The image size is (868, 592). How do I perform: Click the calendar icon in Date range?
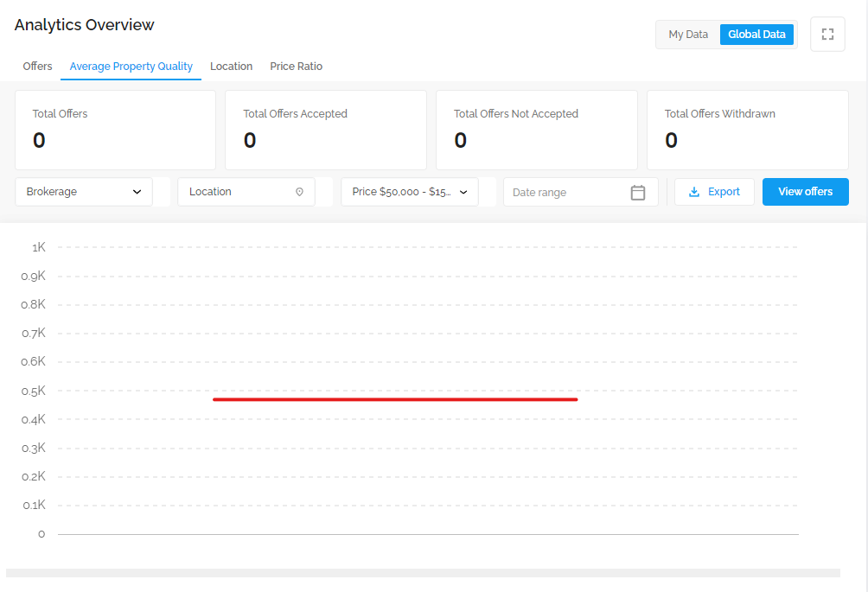638,193
